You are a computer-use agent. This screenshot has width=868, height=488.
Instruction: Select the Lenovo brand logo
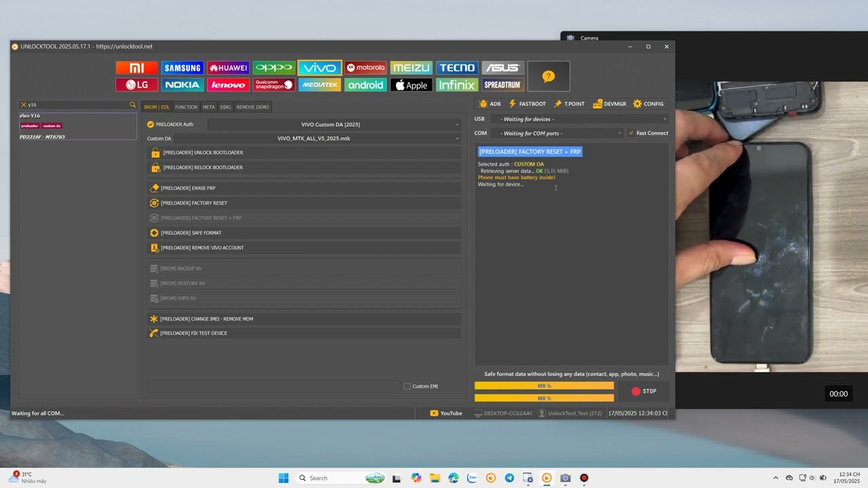tap(228, 85)
